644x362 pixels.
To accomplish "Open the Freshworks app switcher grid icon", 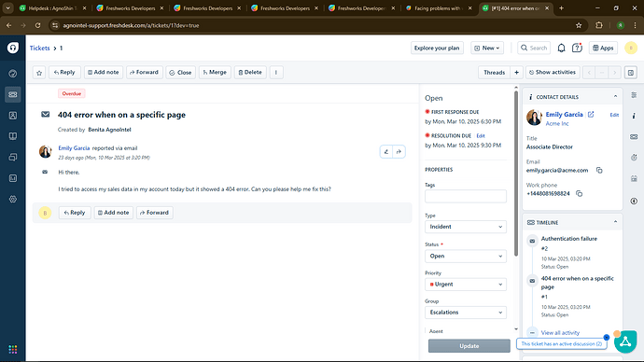I will coord(13,349).
